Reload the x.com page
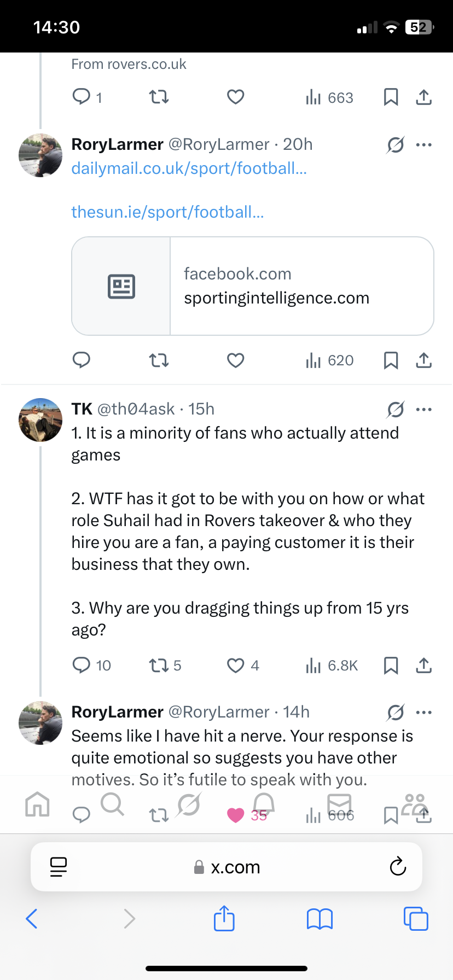This screenshot has height=980, width=453. pos(398,866)
